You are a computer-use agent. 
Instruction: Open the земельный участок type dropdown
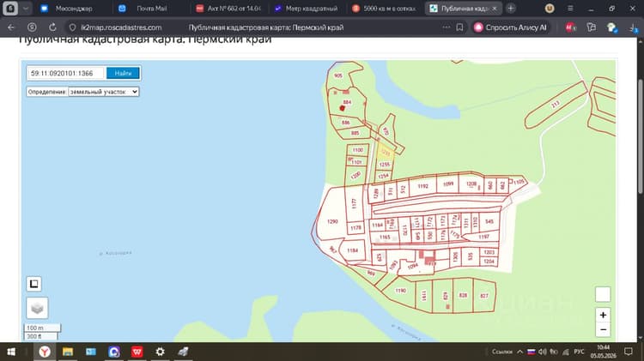104,92
